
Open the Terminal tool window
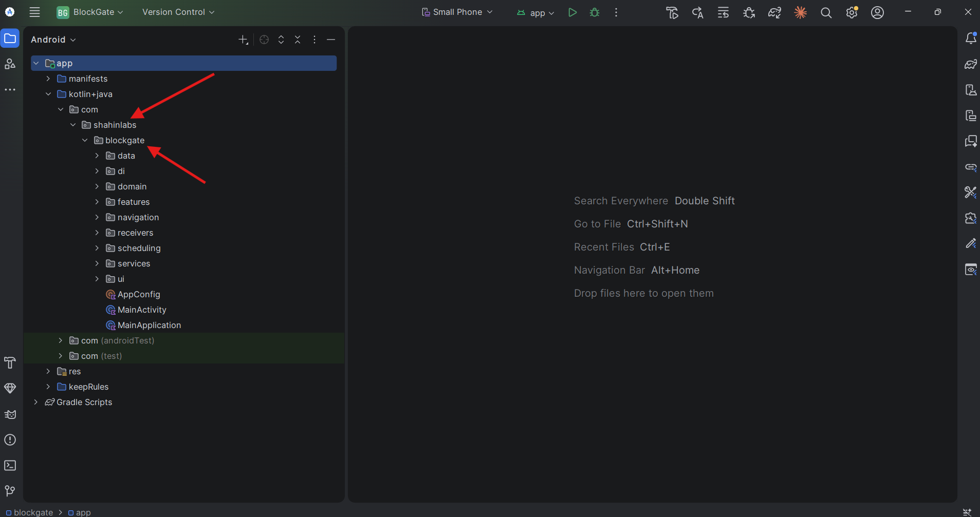[x=10, y=465]
